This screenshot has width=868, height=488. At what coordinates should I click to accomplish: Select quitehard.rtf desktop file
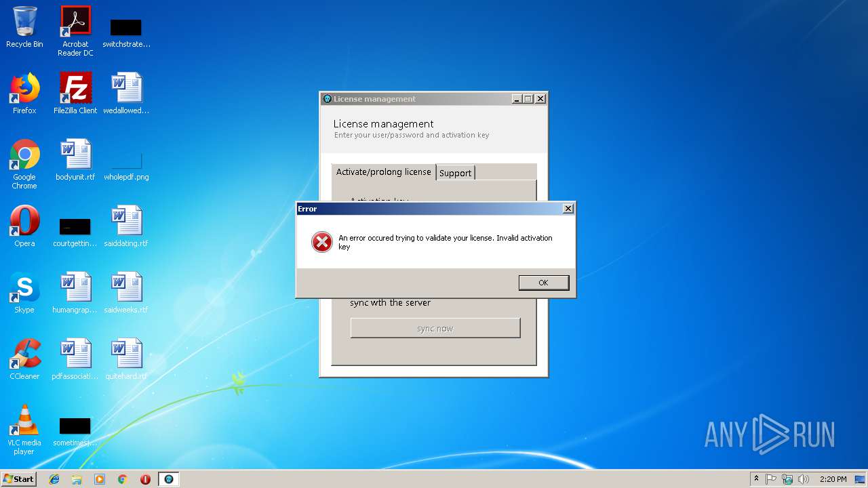coord(126,359)
